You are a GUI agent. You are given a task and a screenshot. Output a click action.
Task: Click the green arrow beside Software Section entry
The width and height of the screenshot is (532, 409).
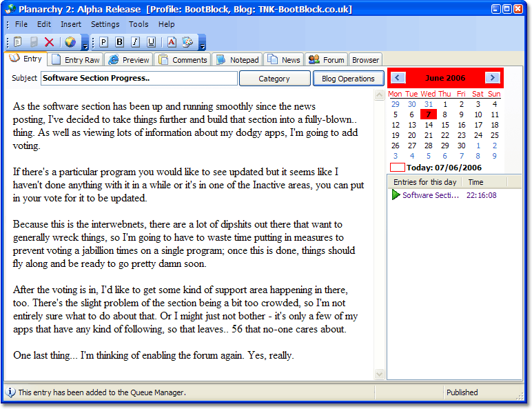396,195
